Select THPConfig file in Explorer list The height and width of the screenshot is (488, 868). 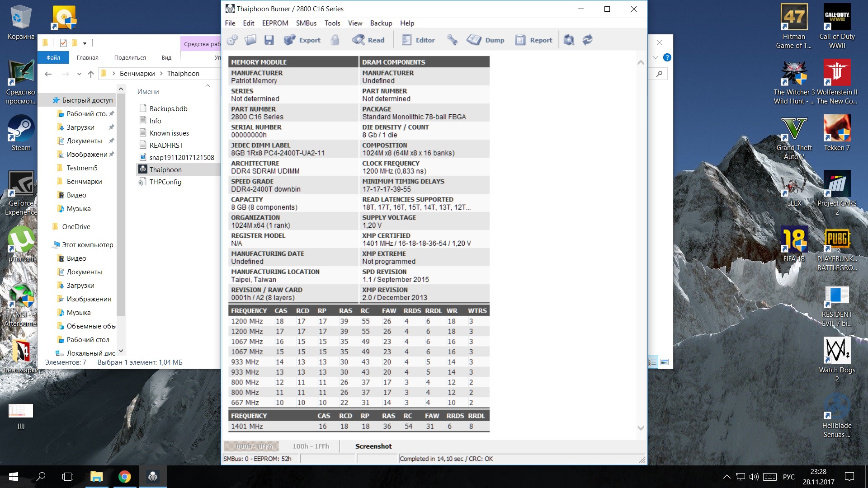click(x=165, y=182)
